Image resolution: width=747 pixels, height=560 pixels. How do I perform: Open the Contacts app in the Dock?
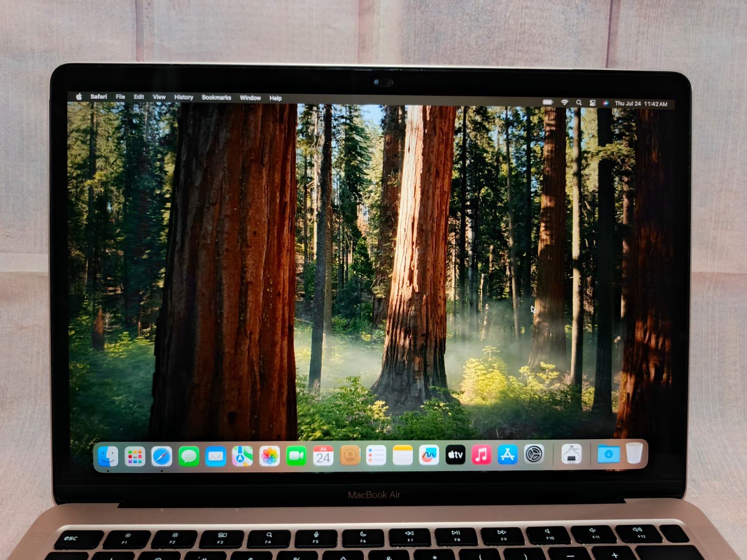(x=350, y=455)
